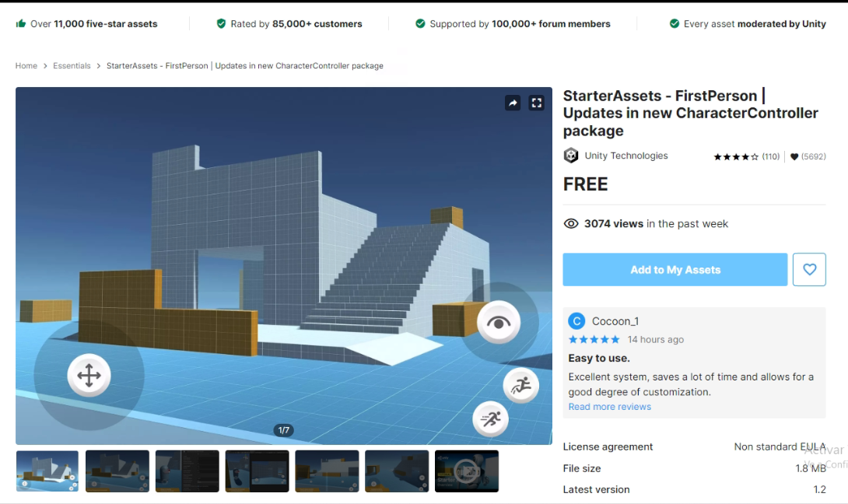Open fullscreen view of the preview image

[x=537, y=103]
